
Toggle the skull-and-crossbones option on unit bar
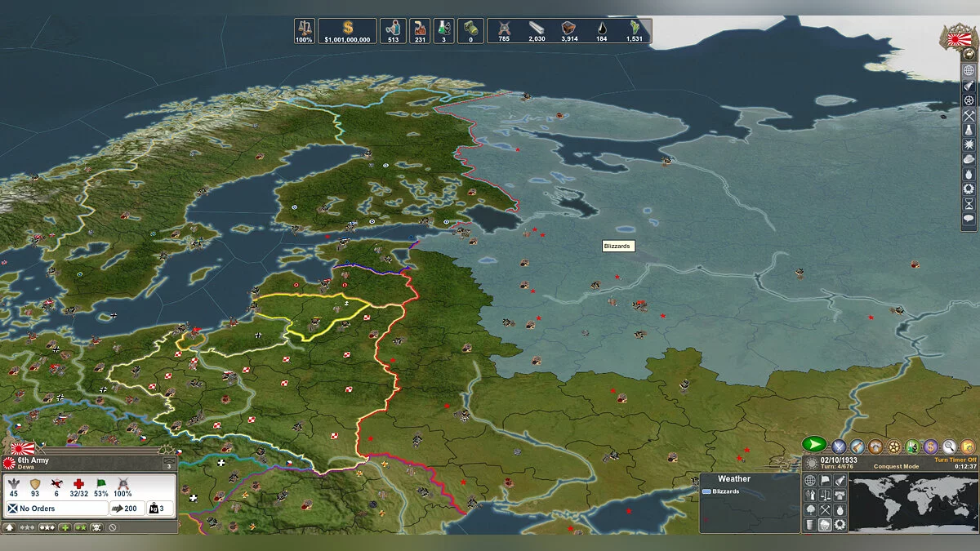(96, 527)
